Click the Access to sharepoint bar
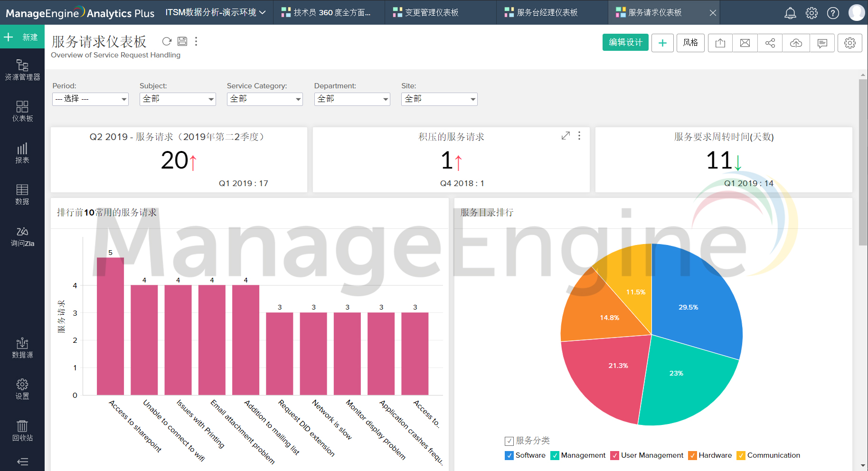This screenshot has height=471, width=868. pos(110,326)
